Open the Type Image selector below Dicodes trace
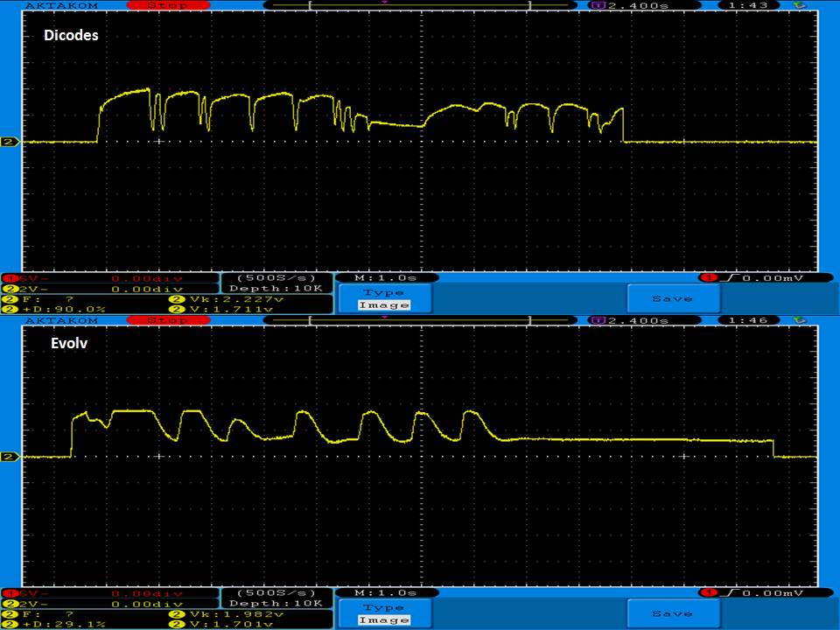Screen dimensions: 840x630 point(384,298)
